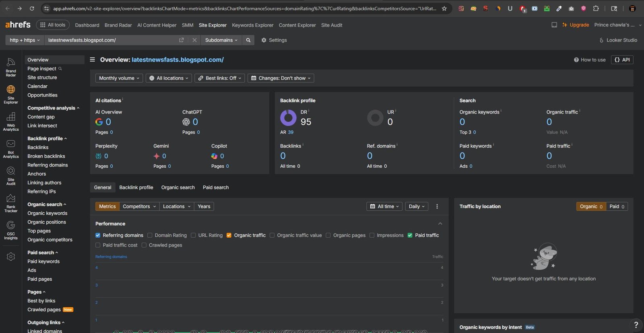Enable the Organic pages checkbox

328,235
